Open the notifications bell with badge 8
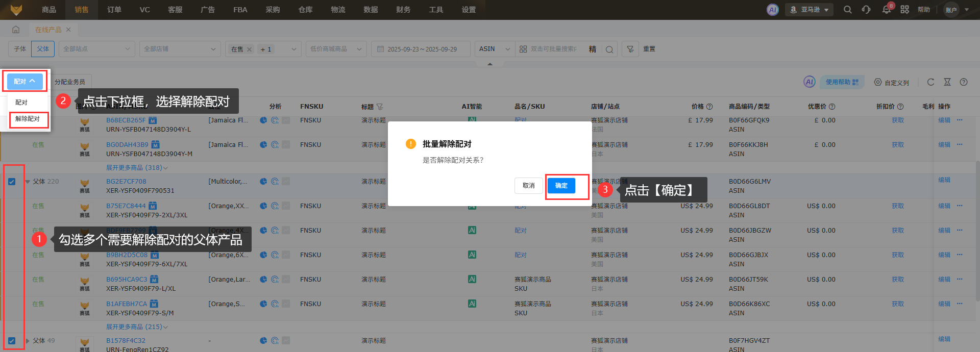Screen dimensions: 980x352 coord(887,10)
